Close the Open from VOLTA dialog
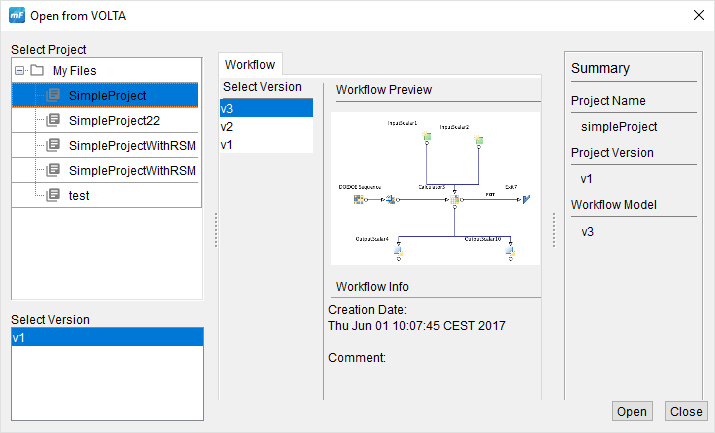 [699, 15]
